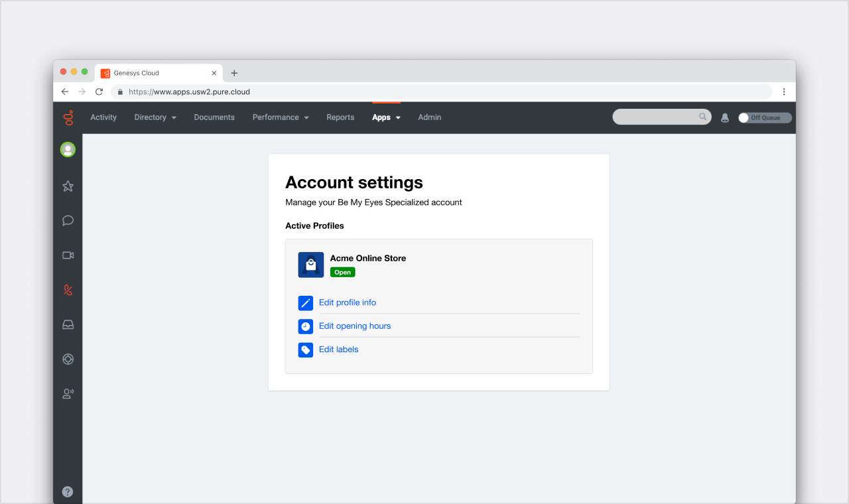This screenshot has height=504, width=849.
Task: Open the user avatar profile
Action: 68,149
